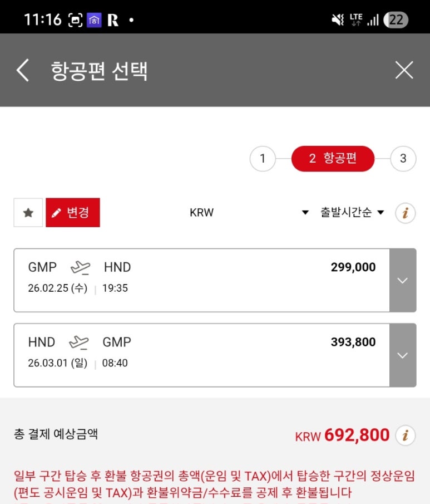Tap the muted sound status icon

[337, 20]
